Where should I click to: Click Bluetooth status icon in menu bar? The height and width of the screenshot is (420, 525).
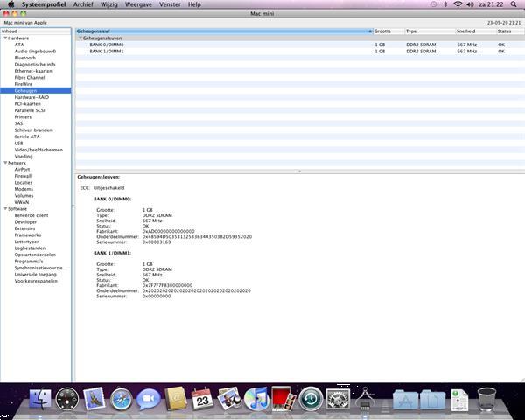(x=445, y=4)
